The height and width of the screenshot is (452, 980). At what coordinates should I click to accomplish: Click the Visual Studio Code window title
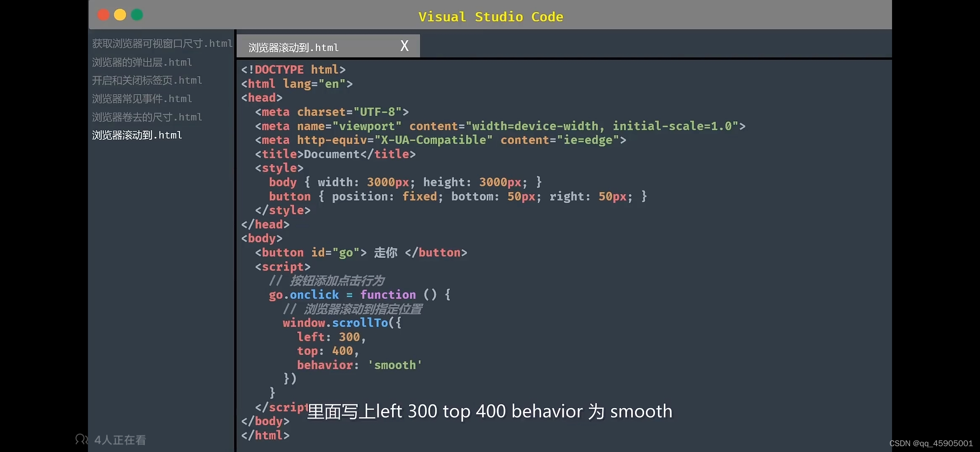pos(490,17)
